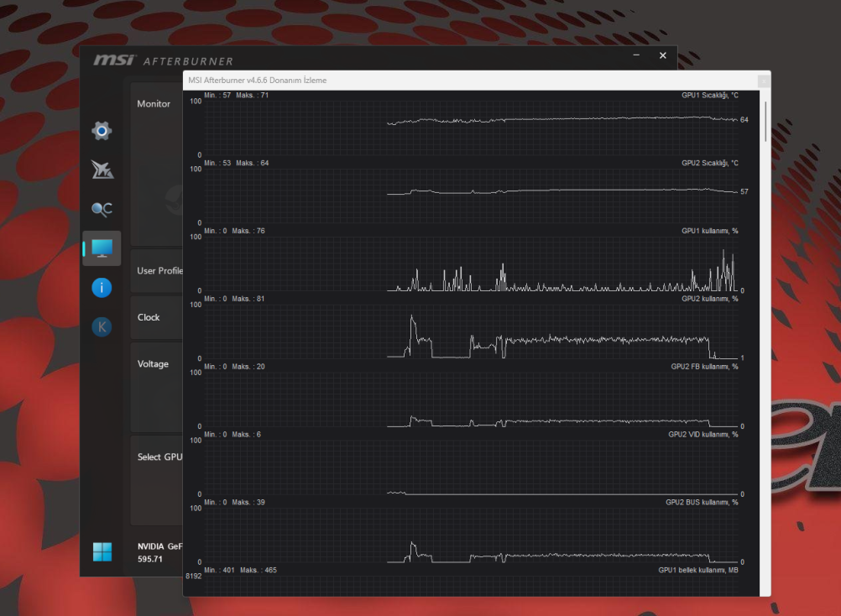Click the 'Min. : 57 Maks. : 71' readout
841x616 pixels.
(236, 95)
